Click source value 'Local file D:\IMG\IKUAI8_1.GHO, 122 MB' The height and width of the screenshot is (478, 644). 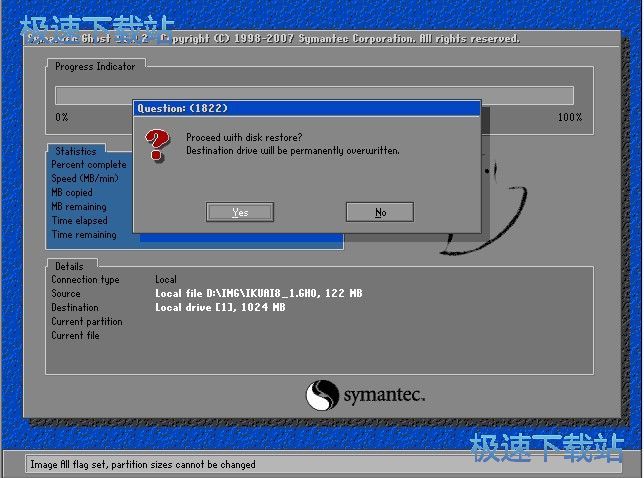[x=259, y=293]
